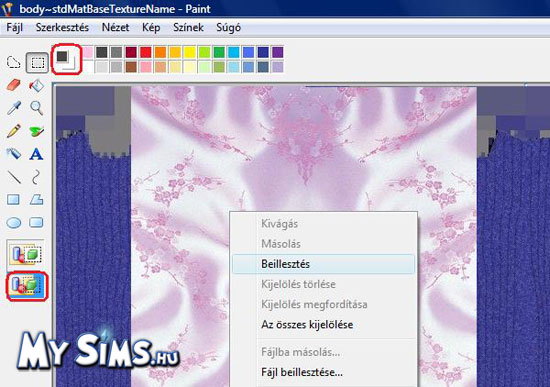Select the Brush tool
This screenshot has height=387, width=550.
36,131
